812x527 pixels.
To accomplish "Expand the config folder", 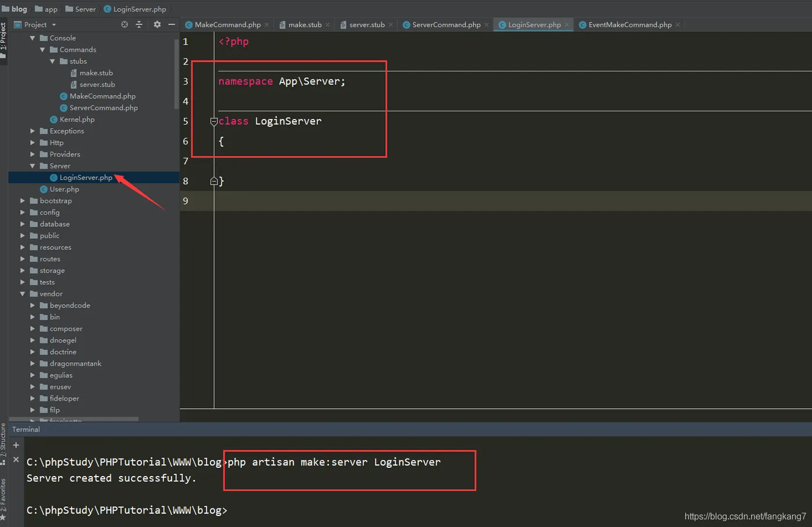I will [x=23, y=212].
